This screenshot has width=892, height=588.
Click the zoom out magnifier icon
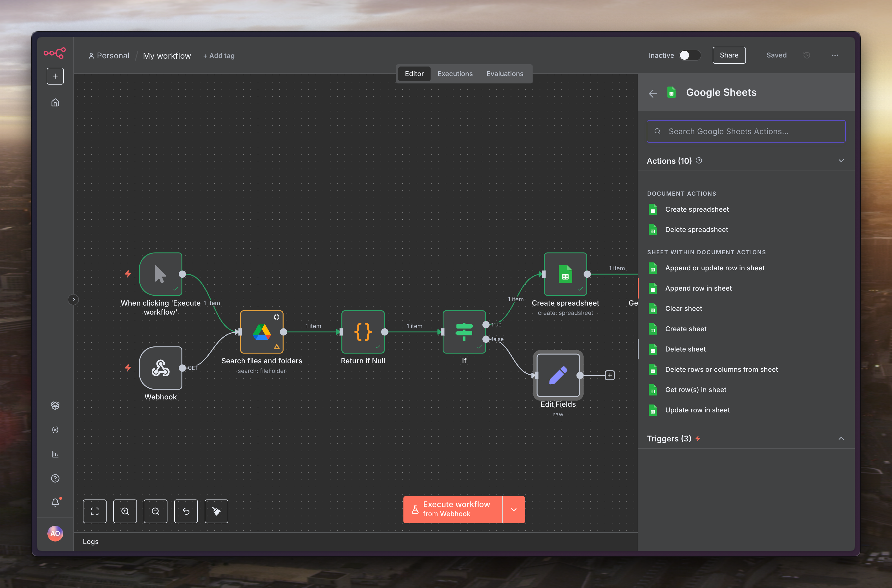[155, 511]
